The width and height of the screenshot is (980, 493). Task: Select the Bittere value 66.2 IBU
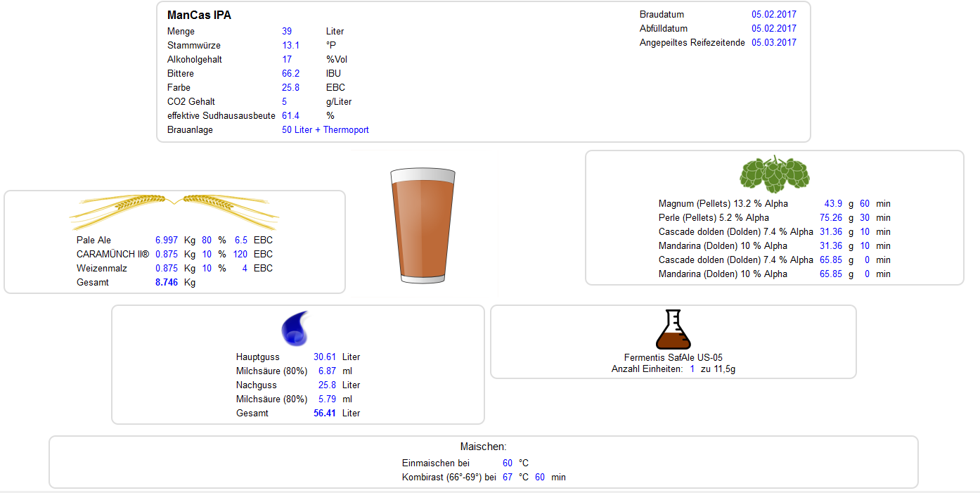tap(290, 74)
